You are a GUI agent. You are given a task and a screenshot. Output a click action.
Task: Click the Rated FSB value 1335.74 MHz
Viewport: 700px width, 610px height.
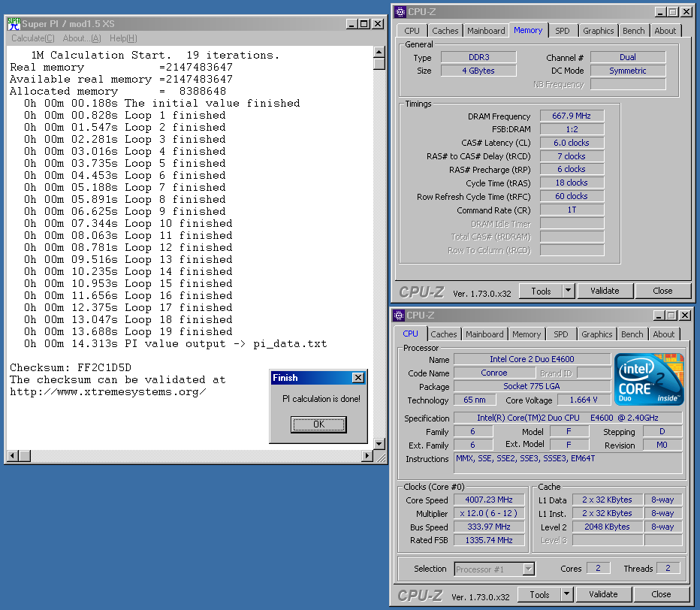tap(489, 540)
